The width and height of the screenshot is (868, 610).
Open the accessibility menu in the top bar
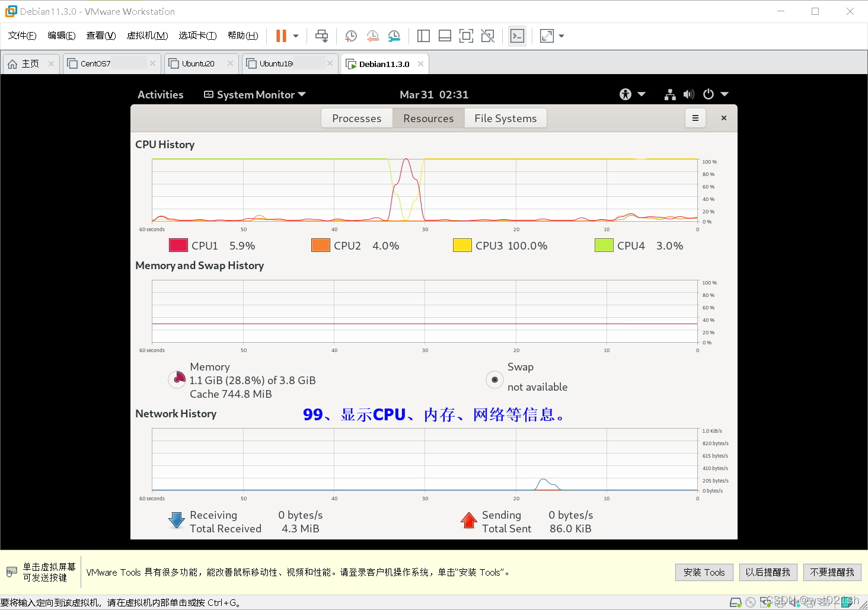click(x=632, y=94)
